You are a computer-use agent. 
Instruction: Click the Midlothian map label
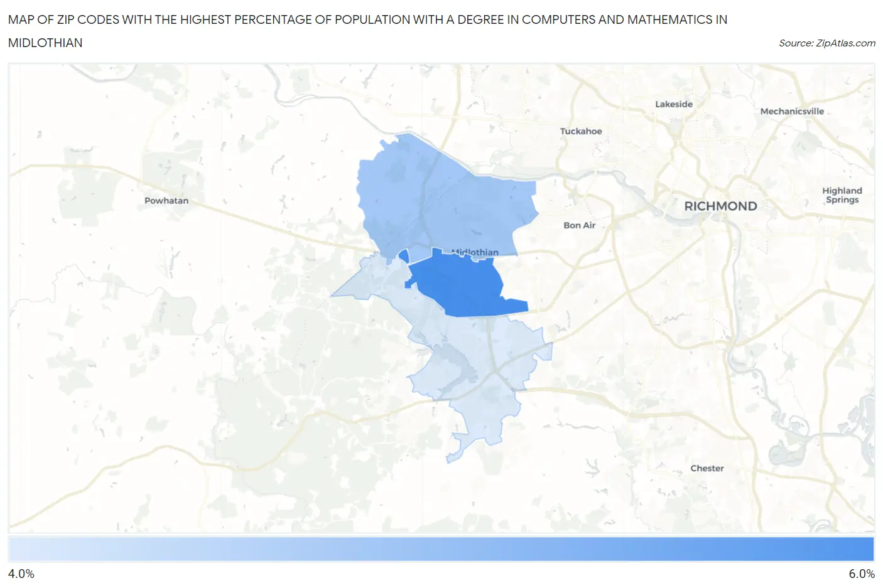point(475,252)
